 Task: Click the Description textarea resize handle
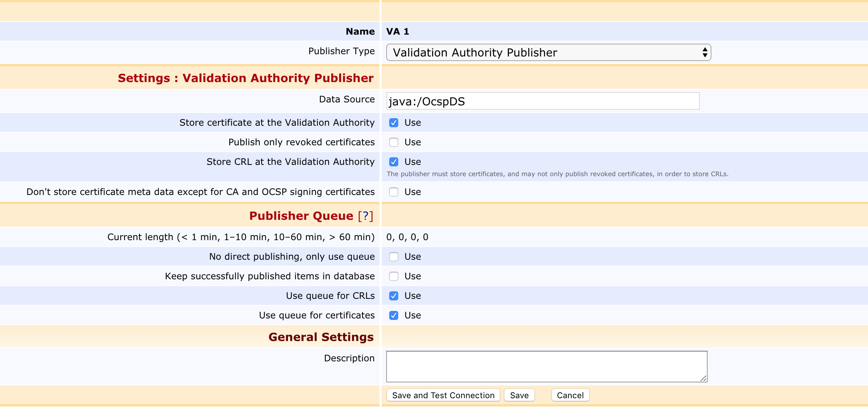[x=704, y=378]
